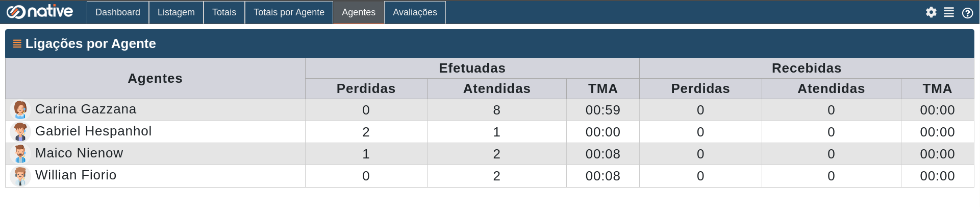980x207 pixels.
Task: Select the Totais por Agente tab
Action: coord(289,12)
